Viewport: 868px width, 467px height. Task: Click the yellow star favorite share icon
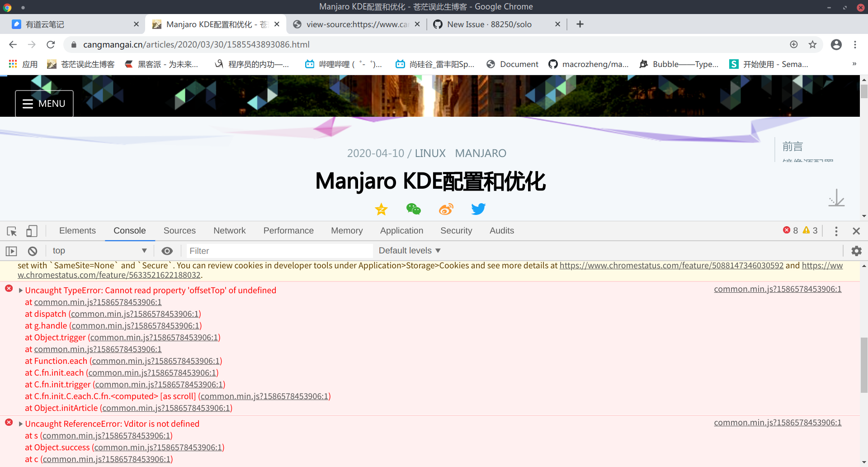point(381,209)
